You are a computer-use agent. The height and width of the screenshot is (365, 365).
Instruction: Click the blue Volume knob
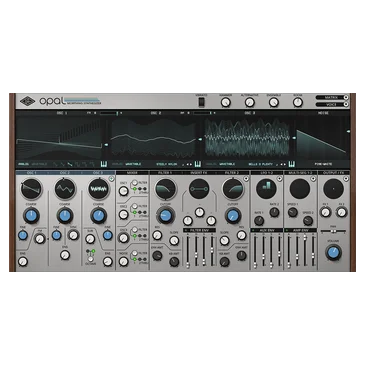pos(333,253)
